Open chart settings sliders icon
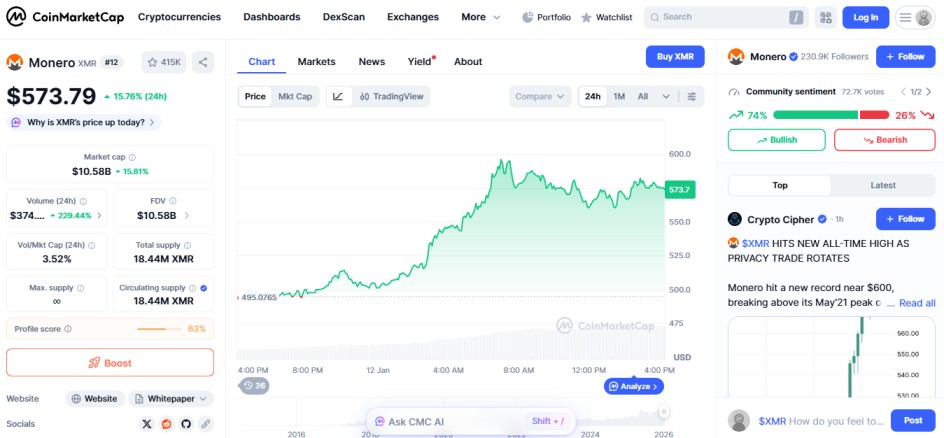 (x=692, y=96)
